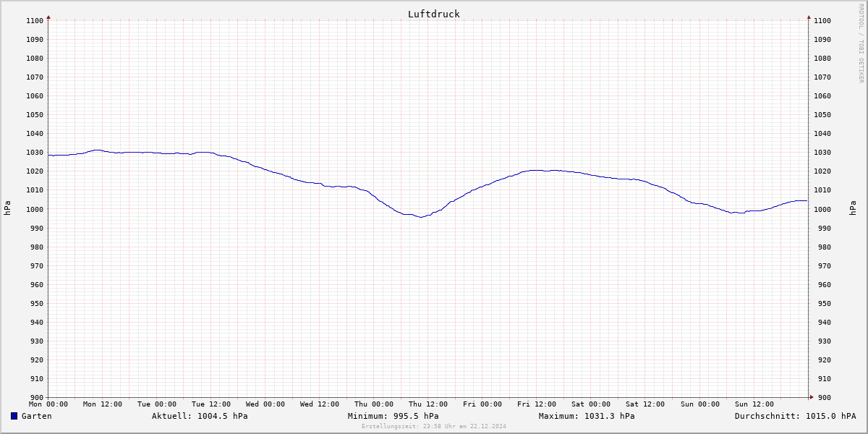Click the '900' label on the left axis
The image size is (868, 434).
(x=38, y=397)
